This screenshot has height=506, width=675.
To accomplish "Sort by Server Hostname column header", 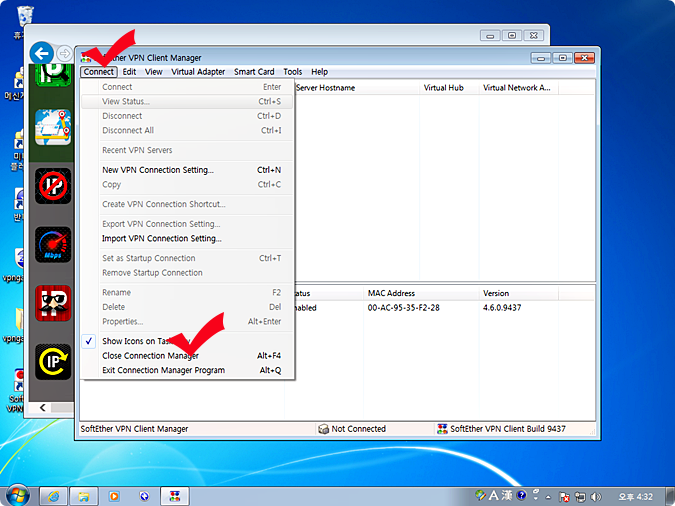I will tap(356, 88).
